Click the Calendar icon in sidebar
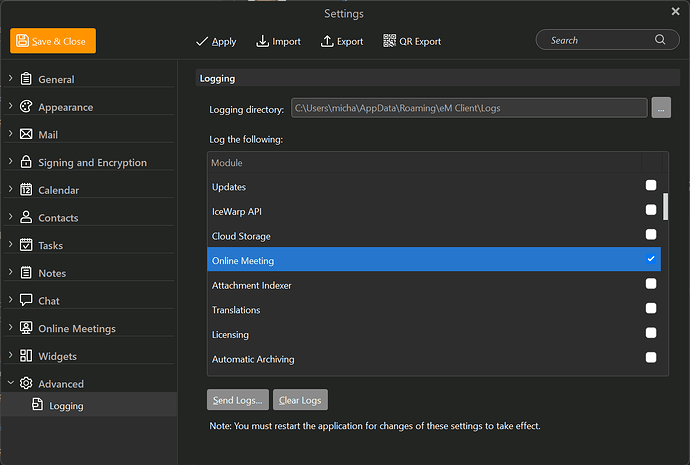Image resolution: width=690 pixels, height=465 pixels. click(26, 190)
